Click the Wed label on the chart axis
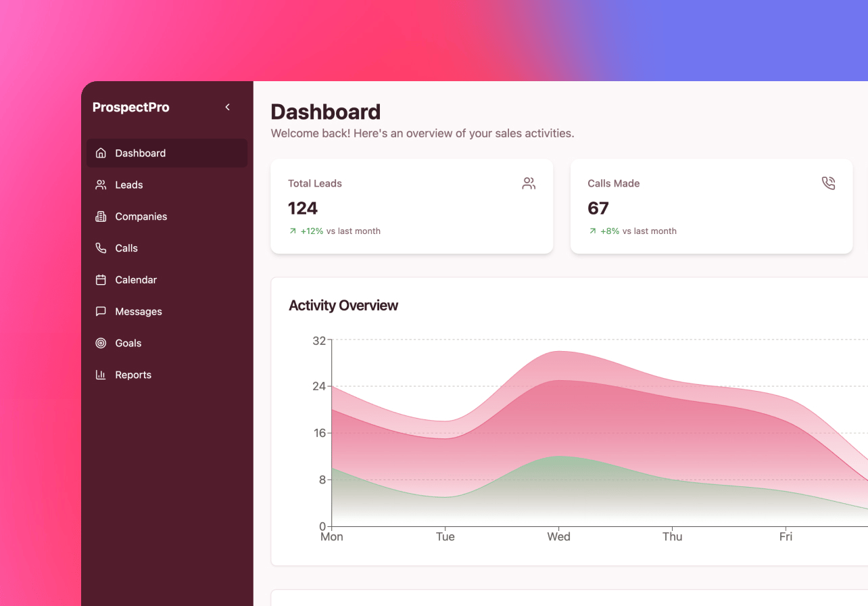868x606 pixels. point(558,536)
